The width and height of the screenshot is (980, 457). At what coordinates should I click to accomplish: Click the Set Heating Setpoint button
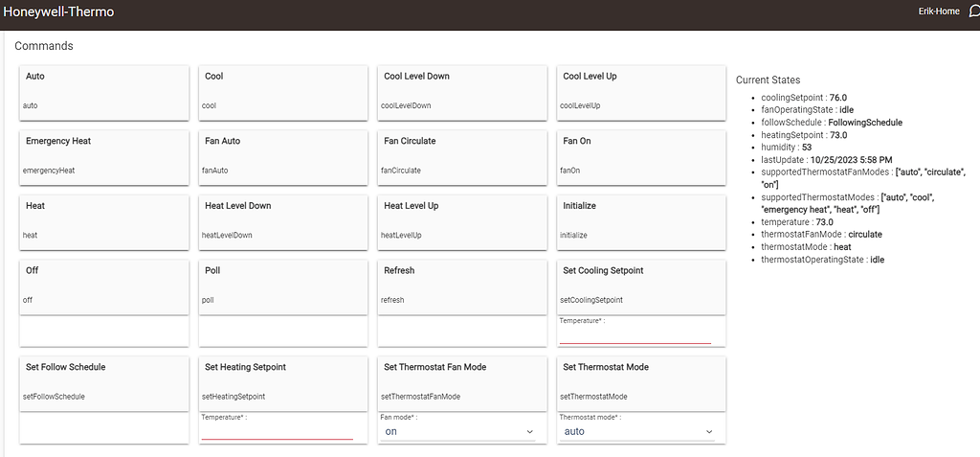tap(282, 382)
